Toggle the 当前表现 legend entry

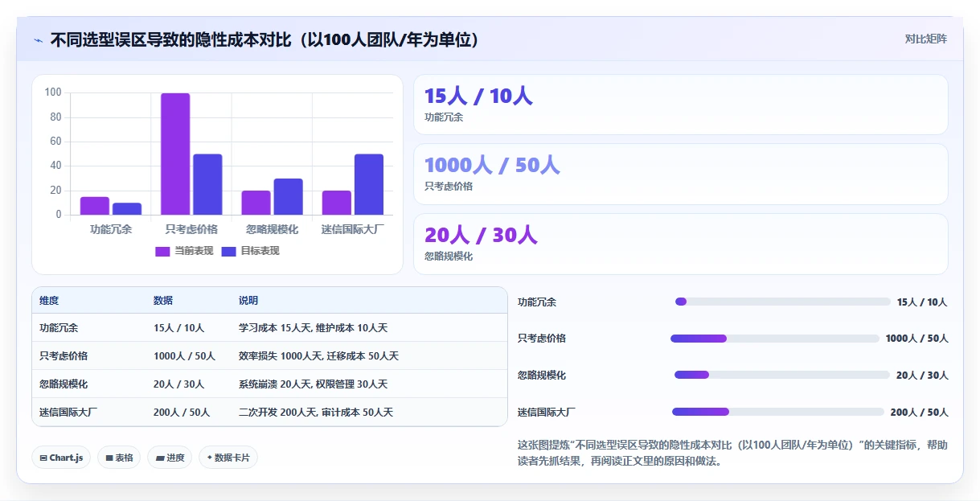click(x=184, y=251)
